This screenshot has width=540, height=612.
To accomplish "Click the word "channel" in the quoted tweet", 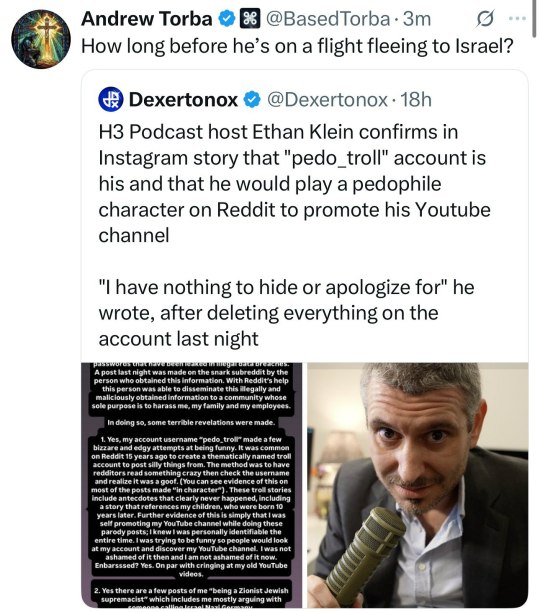I will click(134, 236).
